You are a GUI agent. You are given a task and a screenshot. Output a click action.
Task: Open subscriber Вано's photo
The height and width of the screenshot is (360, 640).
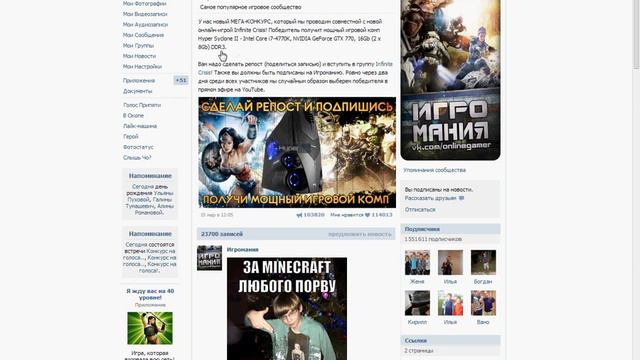pyautogui.click(x=483, y=303)
